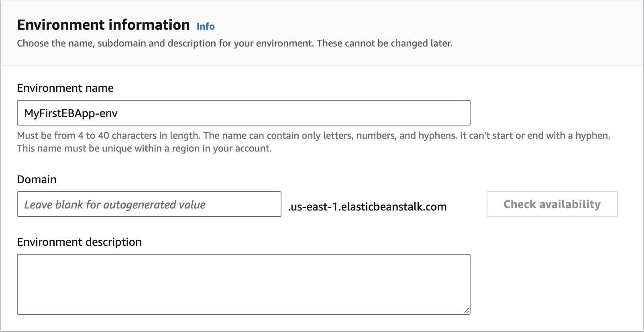The image size is (644, 332).
Task: Open the Info link beside Environment information
Action: pyautogui.click(x=206, y=26)
